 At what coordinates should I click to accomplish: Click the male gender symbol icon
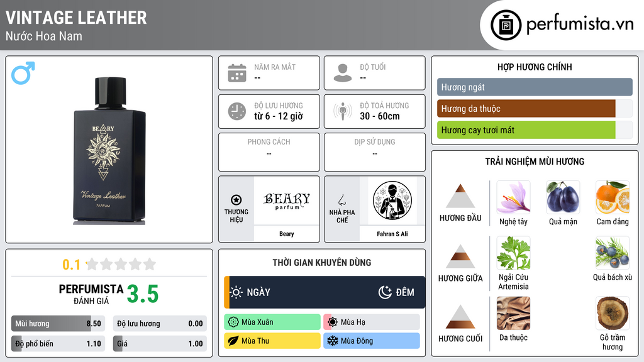[x=23, y=73]
